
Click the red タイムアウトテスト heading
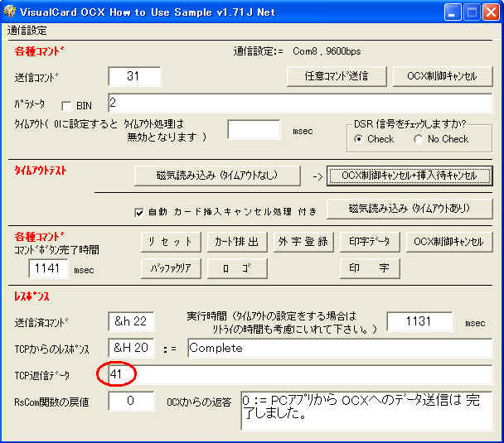point(40,171)
